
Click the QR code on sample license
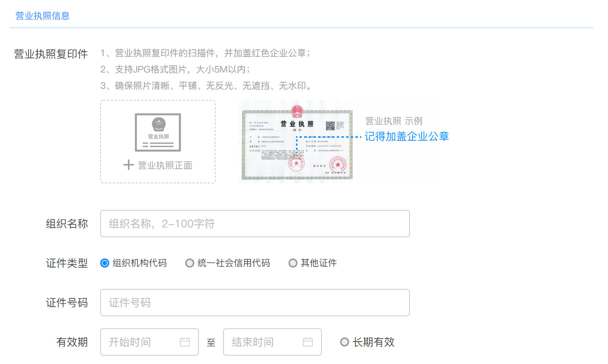[x=330, y=126]
